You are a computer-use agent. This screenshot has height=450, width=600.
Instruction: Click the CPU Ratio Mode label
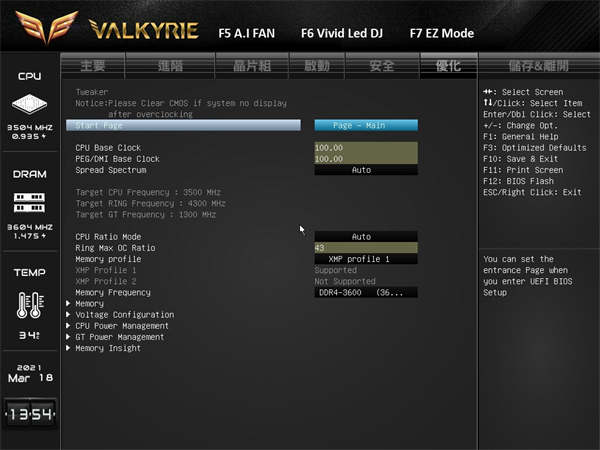[108, 236]
